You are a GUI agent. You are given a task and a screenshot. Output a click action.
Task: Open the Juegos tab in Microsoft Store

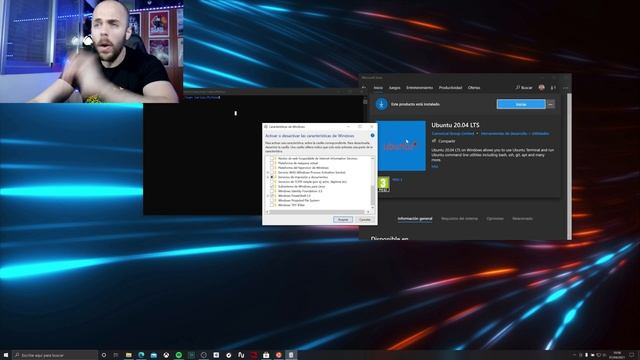[x=394, y=88]
